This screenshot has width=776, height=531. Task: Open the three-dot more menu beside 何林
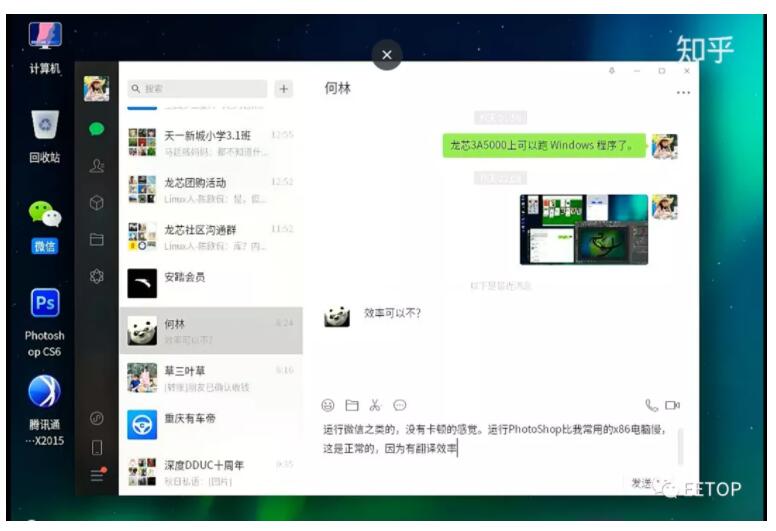click(x=683, y=92)
